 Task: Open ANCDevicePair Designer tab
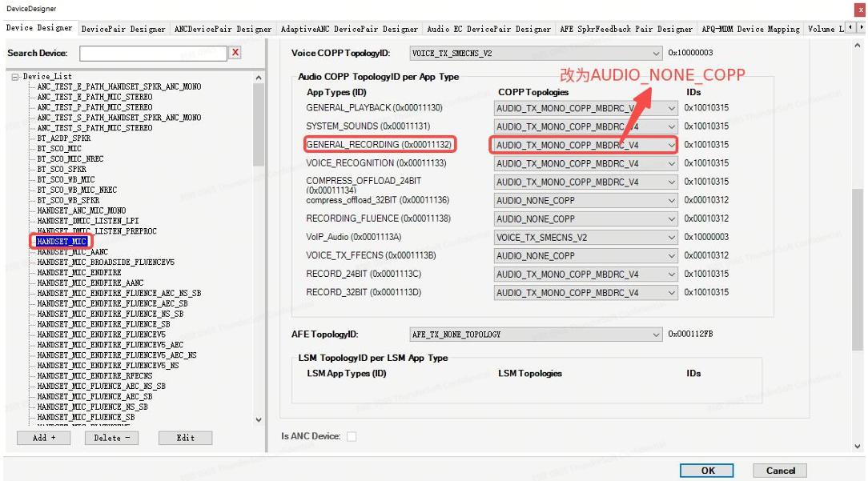(223, 29)
